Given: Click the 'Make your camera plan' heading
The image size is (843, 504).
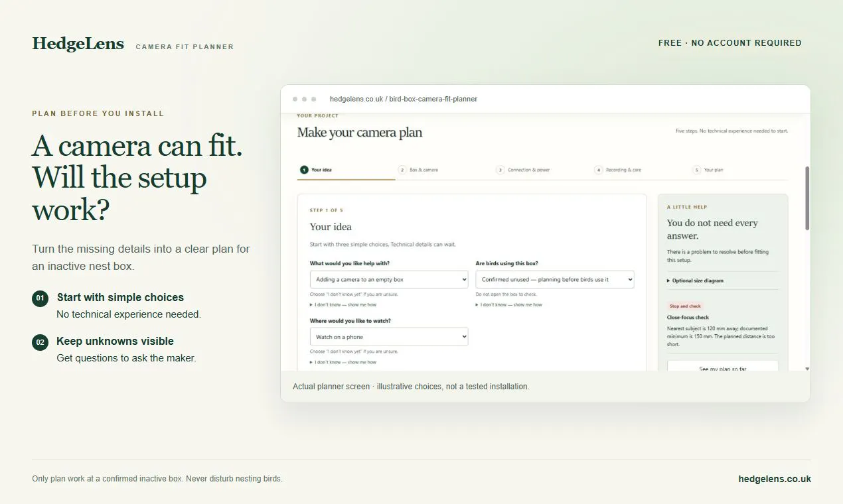Looking at the screenshot, I should point(360,133).
